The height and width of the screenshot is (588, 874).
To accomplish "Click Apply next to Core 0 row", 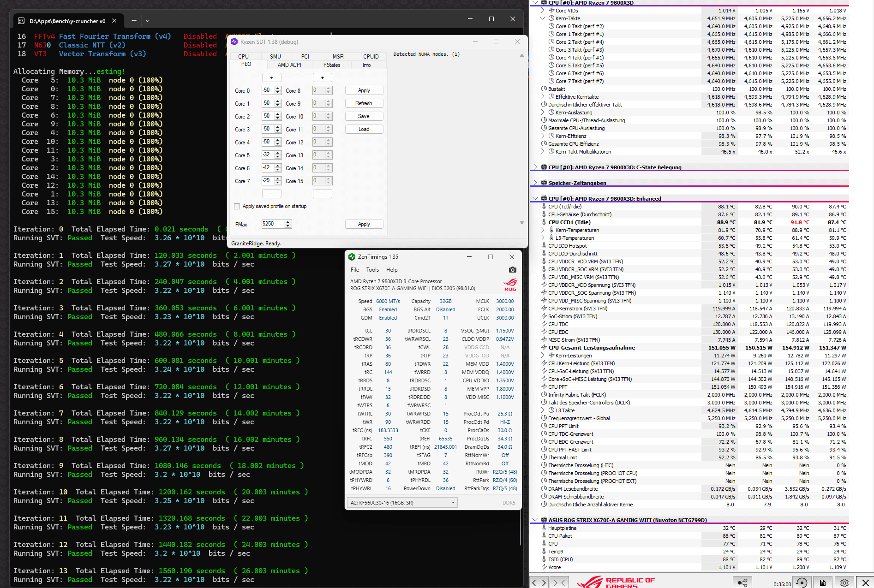I will tap(364, 90).
